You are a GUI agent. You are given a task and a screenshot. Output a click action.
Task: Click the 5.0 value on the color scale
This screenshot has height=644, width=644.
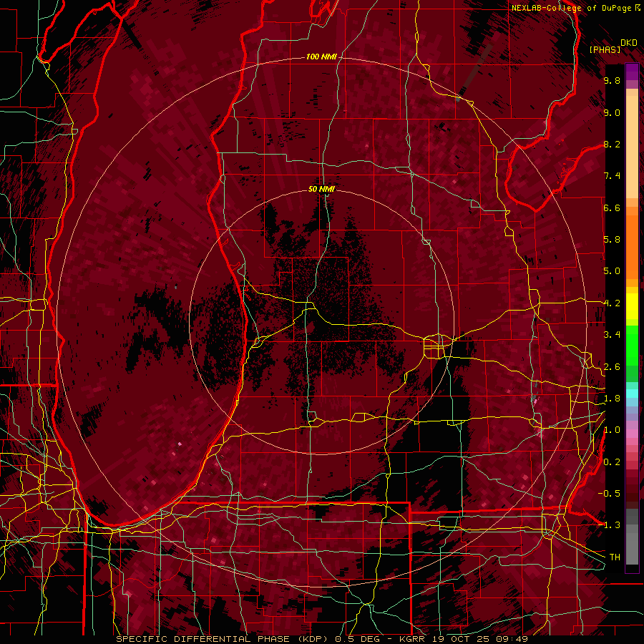click(x=612, y=271)
